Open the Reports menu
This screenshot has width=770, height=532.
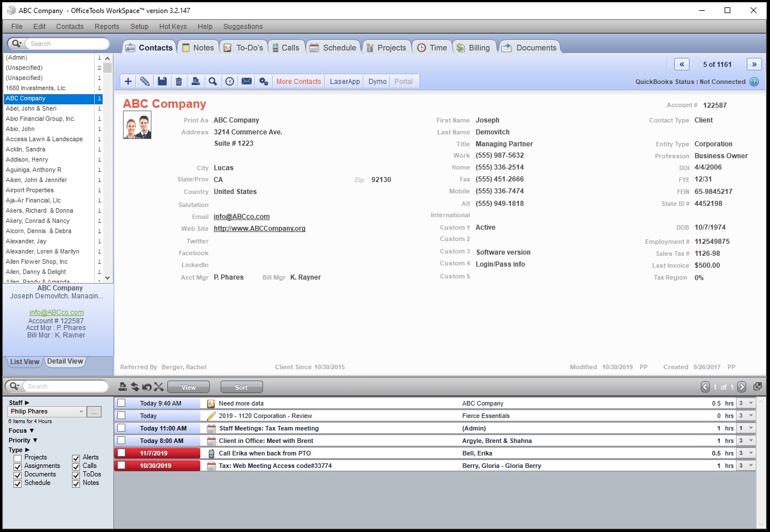click(x=107, y=27)
